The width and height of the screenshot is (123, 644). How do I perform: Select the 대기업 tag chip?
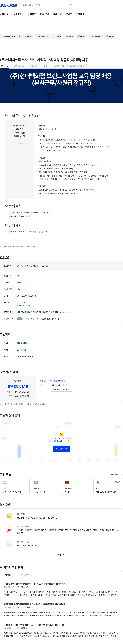(x=28, y=36)
